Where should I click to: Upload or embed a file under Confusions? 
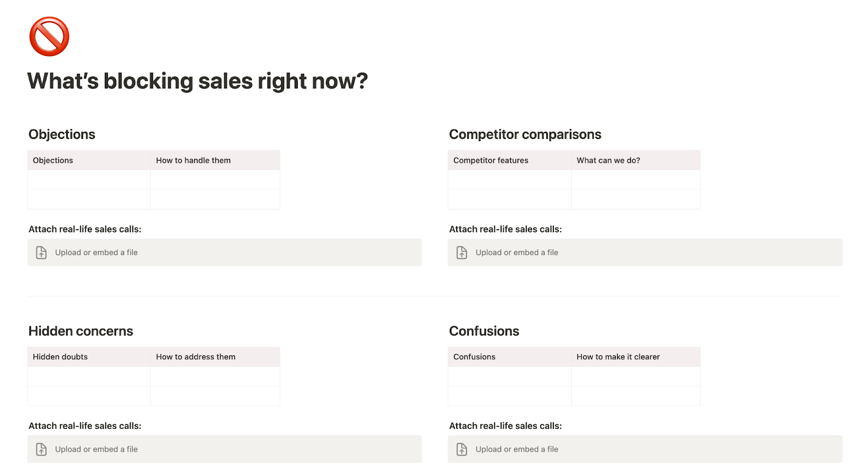[645, 449]
